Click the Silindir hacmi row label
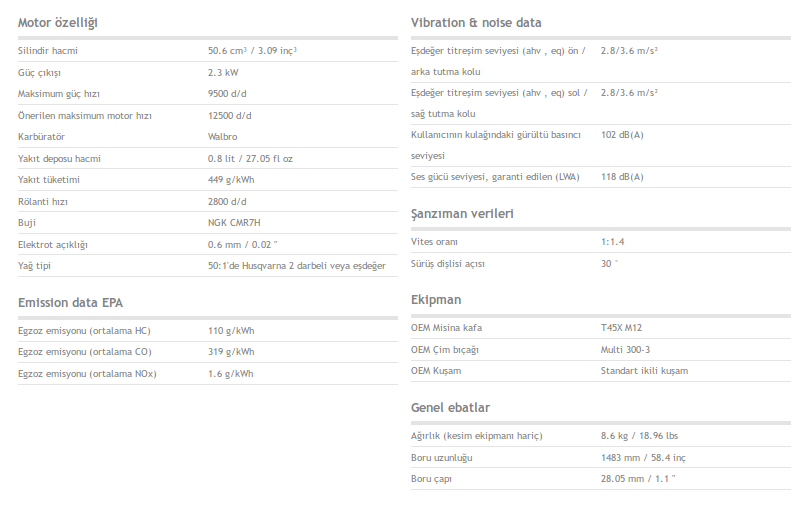This screenshot has height=513, width=797. tap(48, 51)
